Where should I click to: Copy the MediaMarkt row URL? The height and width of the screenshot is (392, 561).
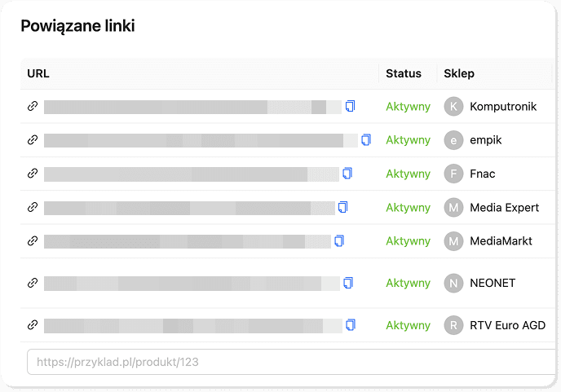tap(339, 240)
